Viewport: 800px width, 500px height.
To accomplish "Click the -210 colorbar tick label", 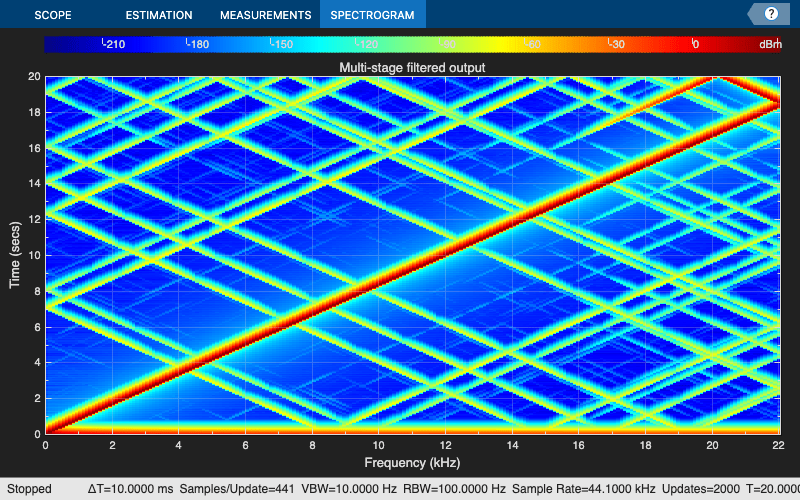I will (113, 44).
